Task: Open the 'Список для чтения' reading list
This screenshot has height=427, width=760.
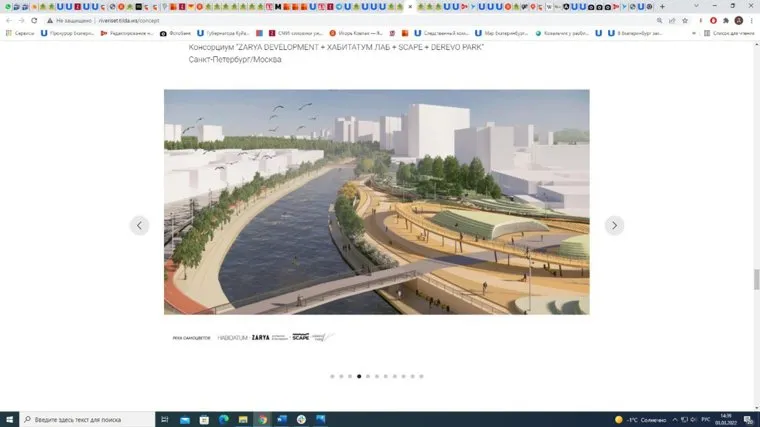Action: (730, 33)
